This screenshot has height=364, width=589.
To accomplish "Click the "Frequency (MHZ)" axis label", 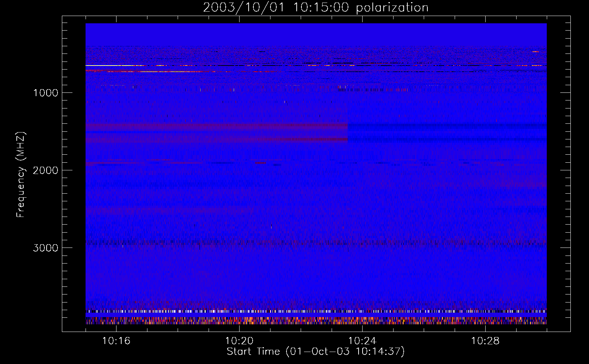I will coord(21,175).
